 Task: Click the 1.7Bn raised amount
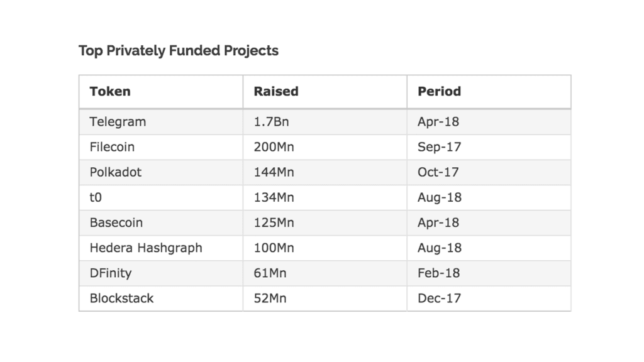click(271, 122)
